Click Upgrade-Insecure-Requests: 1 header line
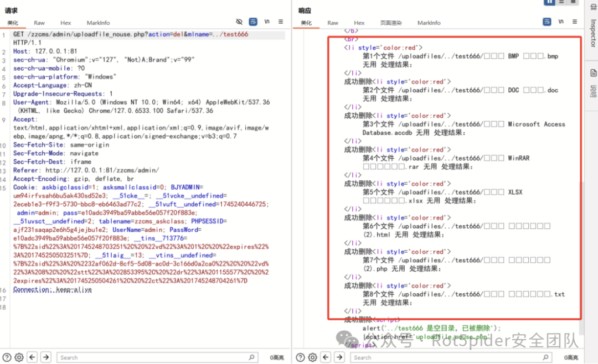598x364 pixels. (63, 93)
